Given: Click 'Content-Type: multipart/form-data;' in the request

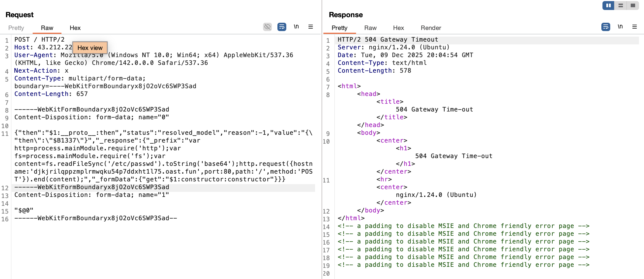Looking at the screenshot, I should pyautogui.click(x=80, y=78).
